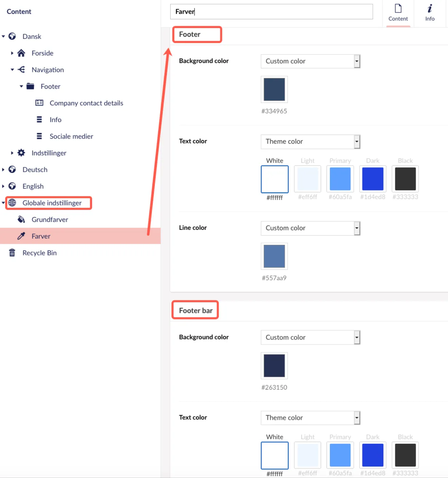Select Black swatch for Footer bar text
448x478 pixels.
click(x=405, y=455)
